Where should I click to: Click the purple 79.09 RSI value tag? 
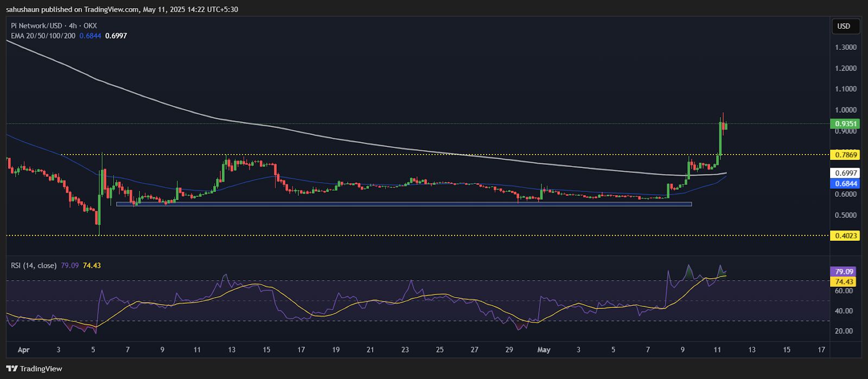(x=844, y=272)
